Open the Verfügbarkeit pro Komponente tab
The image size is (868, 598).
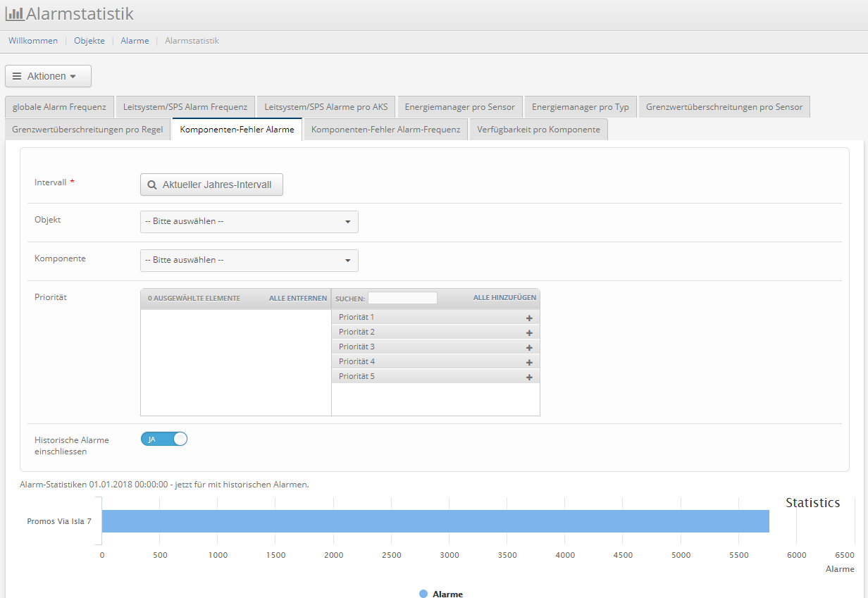click(538, 130)
